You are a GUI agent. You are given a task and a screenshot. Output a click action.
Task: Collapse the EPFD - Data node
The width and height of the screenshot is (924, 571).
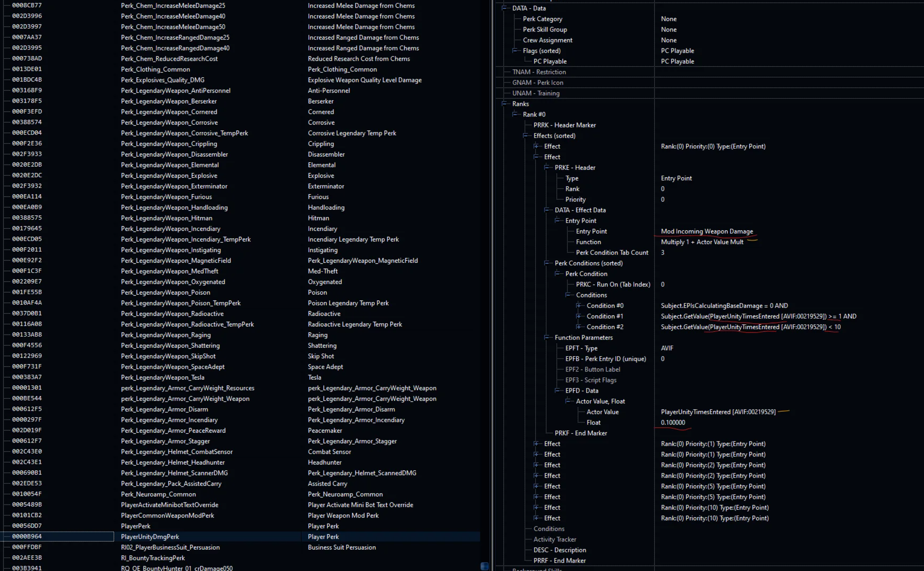click(x=557, y=390)
